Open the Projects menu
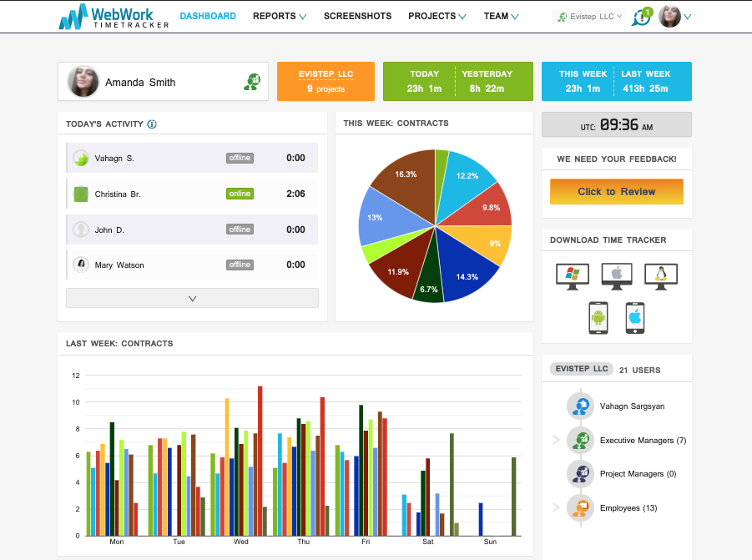 click(x=437, y=16)
